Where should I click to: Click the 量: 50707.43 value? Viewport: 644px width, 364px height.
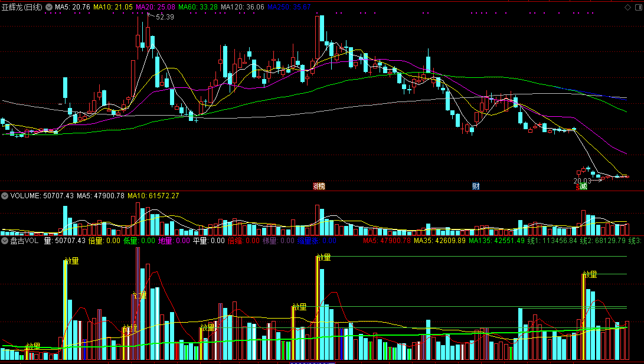point(65,241)
